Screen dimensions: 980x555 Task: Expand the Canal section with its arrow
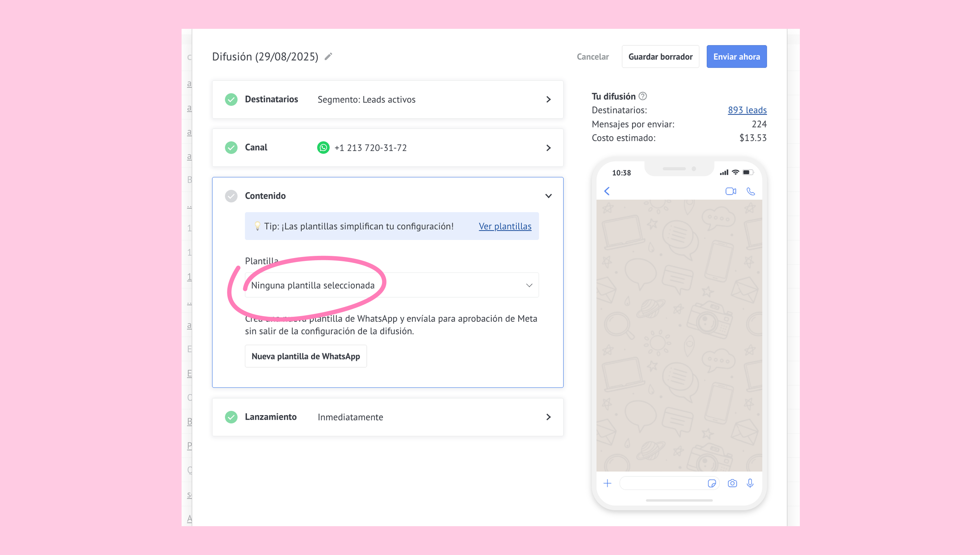click(x=548, y=148)
